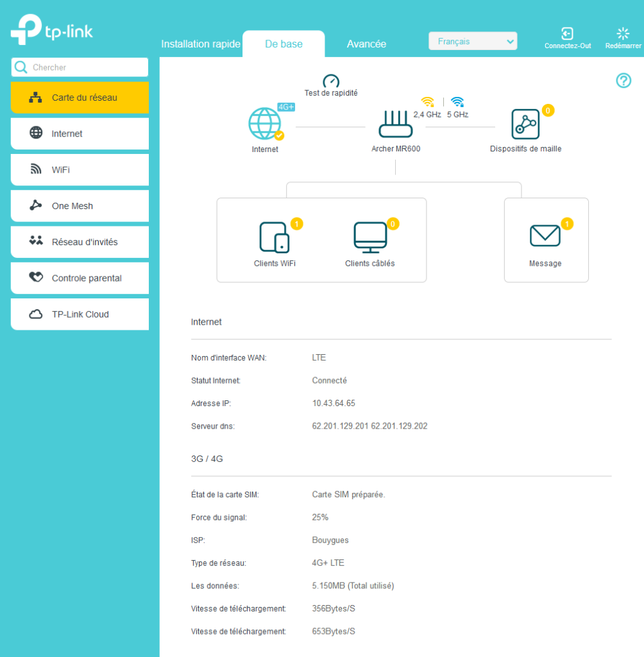This screenshot has width=644, height=657.
Task: Select the 5 GHz WiFi icon
Action: tap(457, 102)
